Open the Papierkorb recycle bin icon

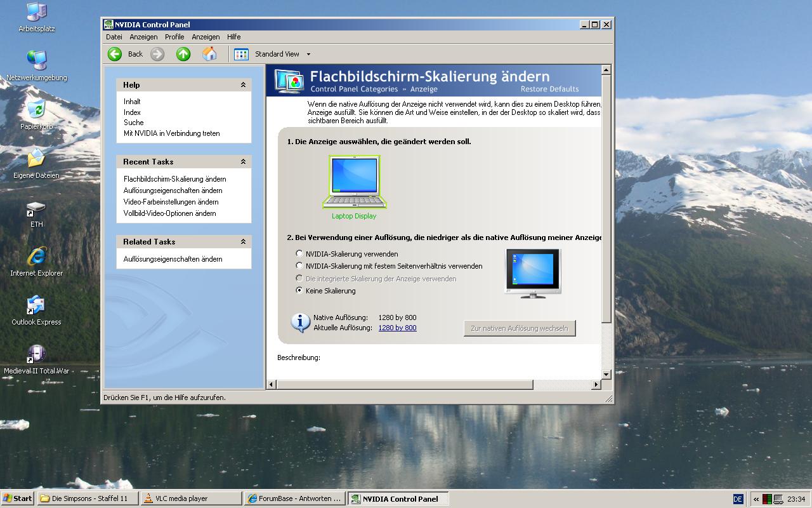pos(36,109)
